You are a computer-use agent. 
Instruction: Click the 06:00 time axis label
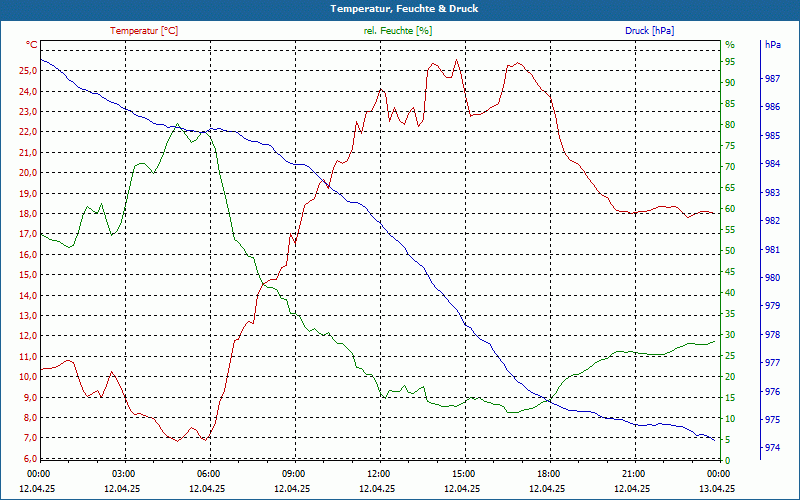point(208,474)
